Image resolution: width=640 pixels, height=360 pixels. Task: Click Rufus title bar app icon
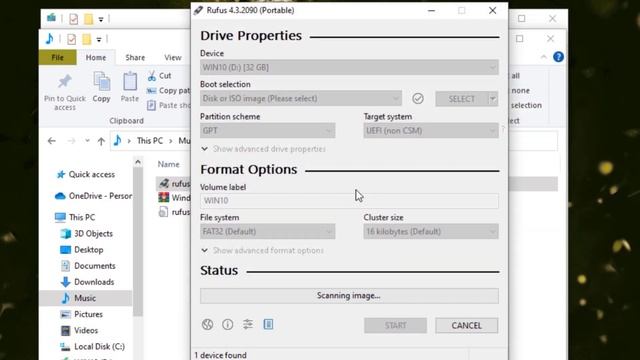click(198, 10)
